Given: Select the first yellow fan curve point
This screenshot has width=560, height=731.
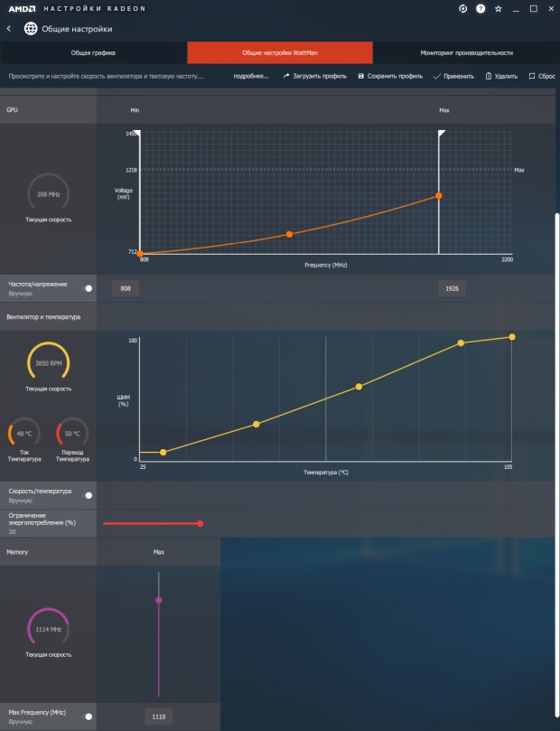Looking at the screenshot, I should [x=163, y=452].
